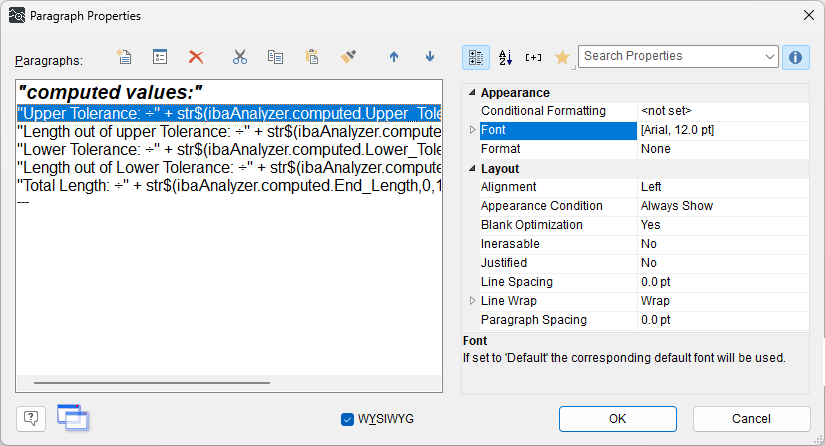The width and height of the screenshot is (825, 446).
Task: Click the paragraph list horizontal scrollbar
Action: point(152,383)
